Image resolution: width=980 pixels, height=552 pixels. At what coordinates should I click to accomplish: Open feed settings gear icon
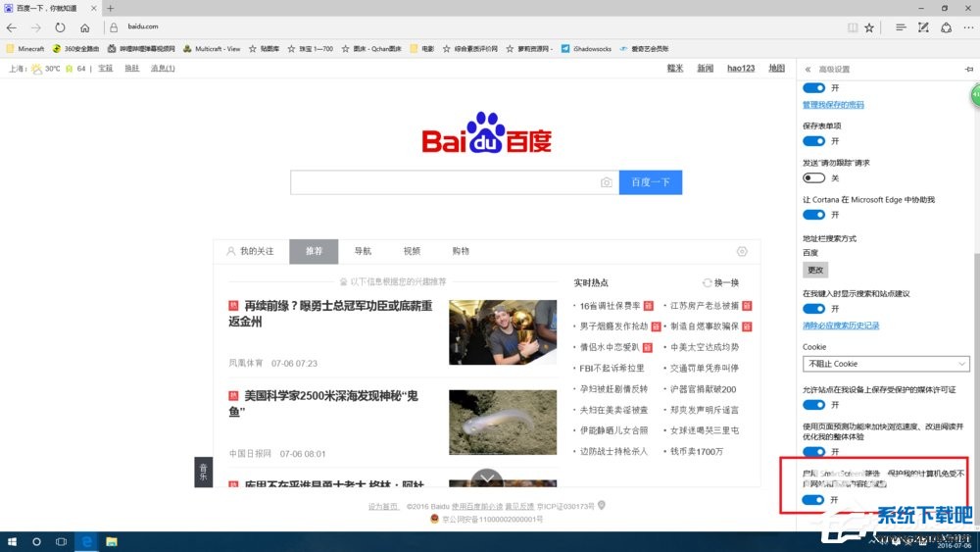click(742, 251)
